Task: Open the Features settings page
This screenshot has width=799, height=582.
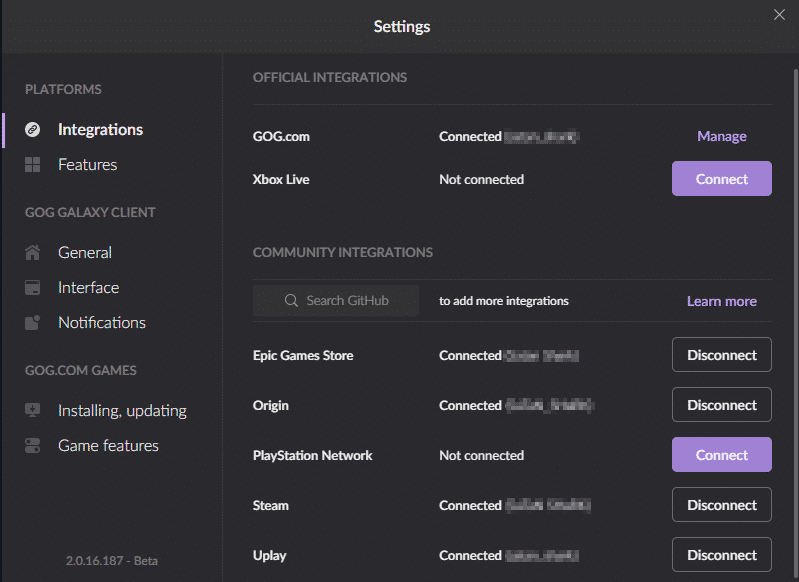Action: (87, 165)
